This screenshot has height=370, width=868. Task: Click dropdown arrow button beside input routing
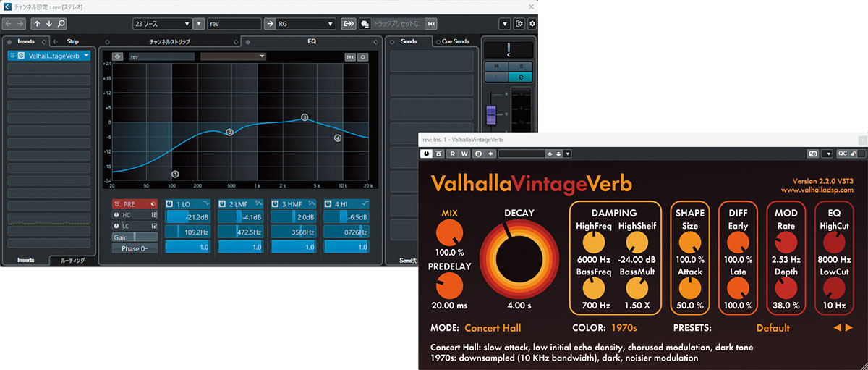199,24
